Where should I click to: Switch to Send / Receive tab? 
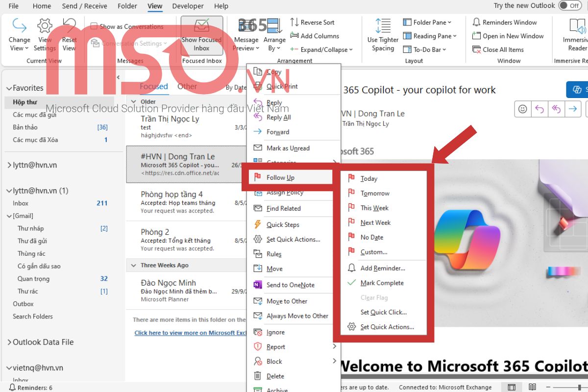coord(85,6)
